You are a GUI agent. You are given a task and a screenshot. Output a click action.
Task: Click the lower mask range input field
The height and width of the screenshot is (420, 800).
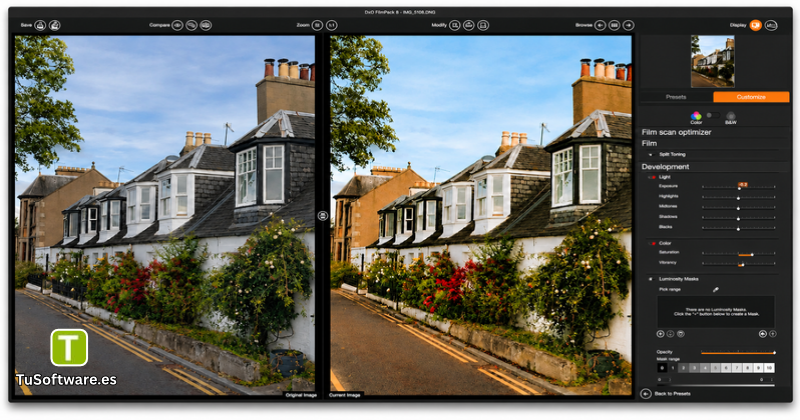pos(663,380)
